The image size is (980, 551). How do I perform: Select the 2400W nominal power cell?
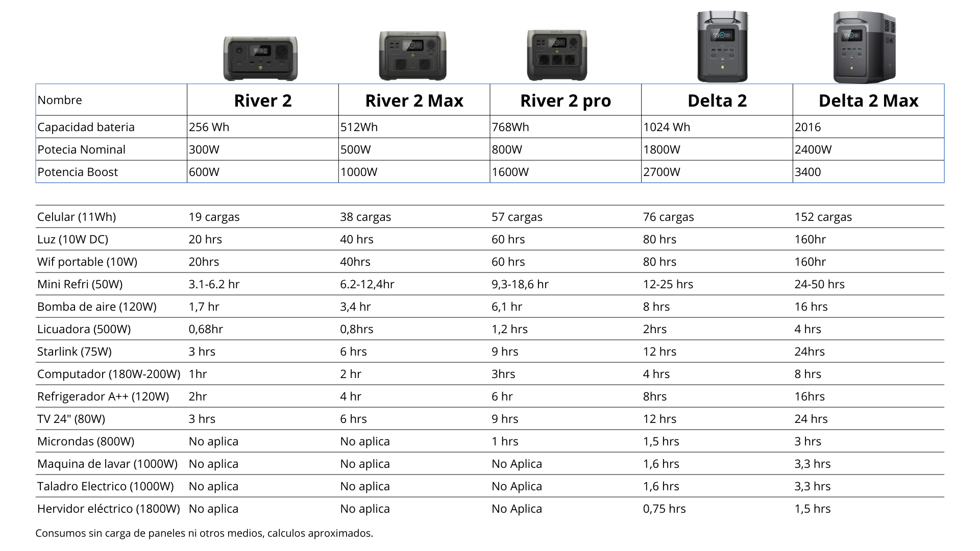(813, 149)
